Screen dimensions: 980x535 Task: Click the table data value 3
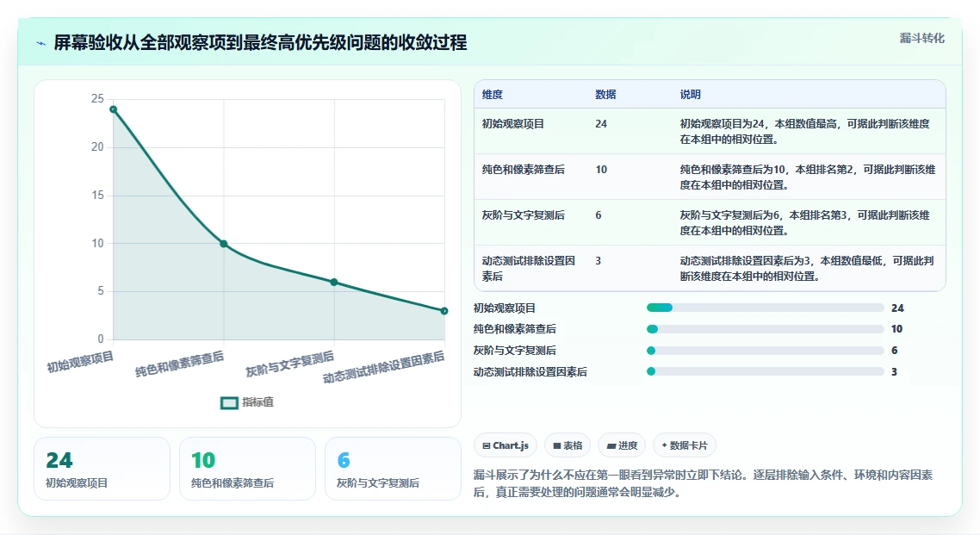point(599,261)
